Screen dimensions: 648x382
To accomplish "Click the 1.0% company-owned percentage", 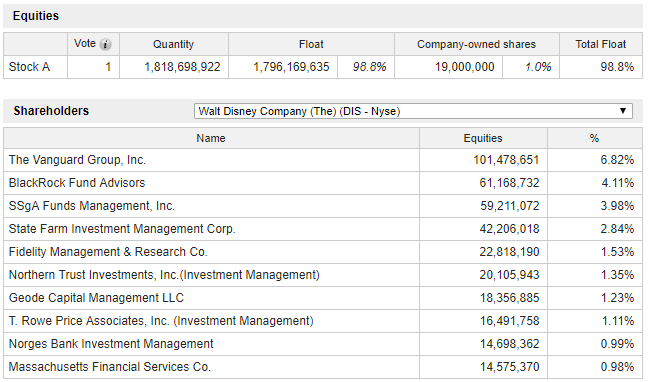I will click(538, 67).
